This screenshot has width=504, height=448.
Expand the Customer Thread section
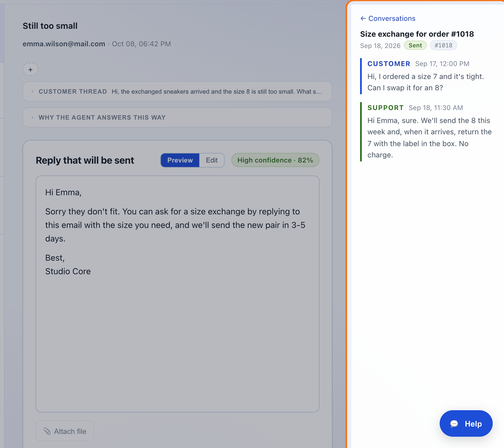[x=177, y=92]
